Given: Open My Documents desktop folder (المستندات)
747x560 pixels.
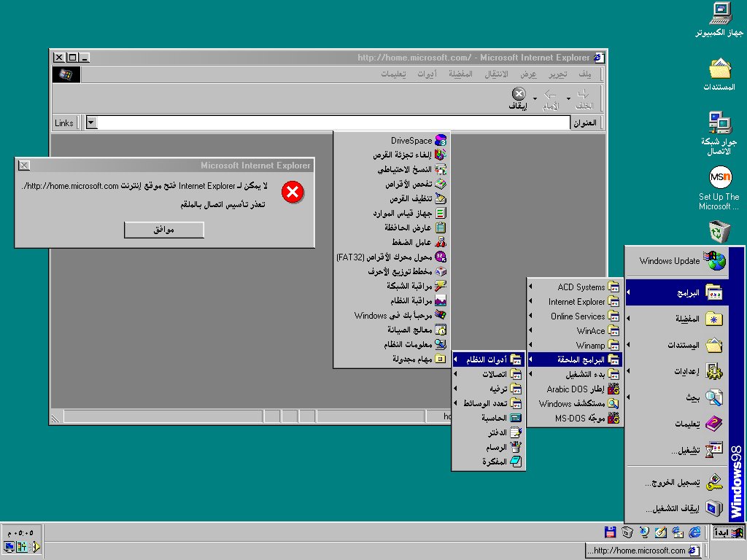Looking at the screenshot, I should (x=719, y=74).
